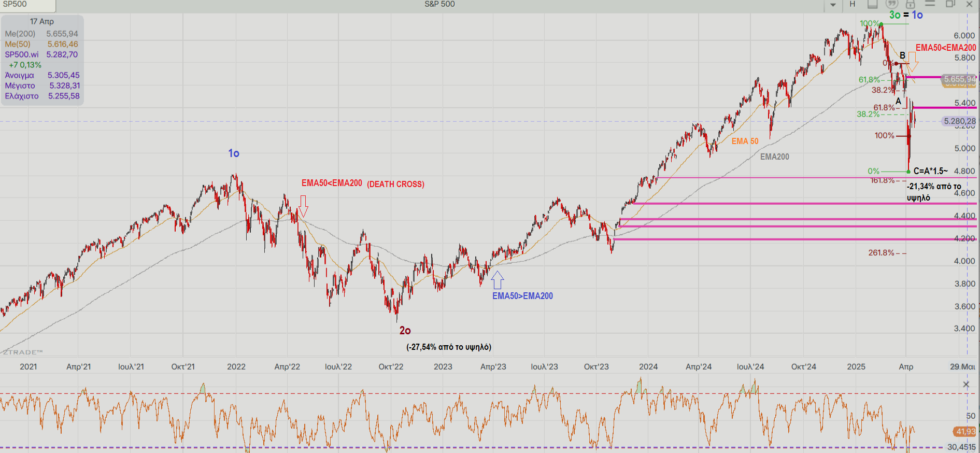Screen dimensions: 980x453
Task: Click the magenta 5.400 horizontal level line
Action: pyautogui.click(x=945, y=108)
